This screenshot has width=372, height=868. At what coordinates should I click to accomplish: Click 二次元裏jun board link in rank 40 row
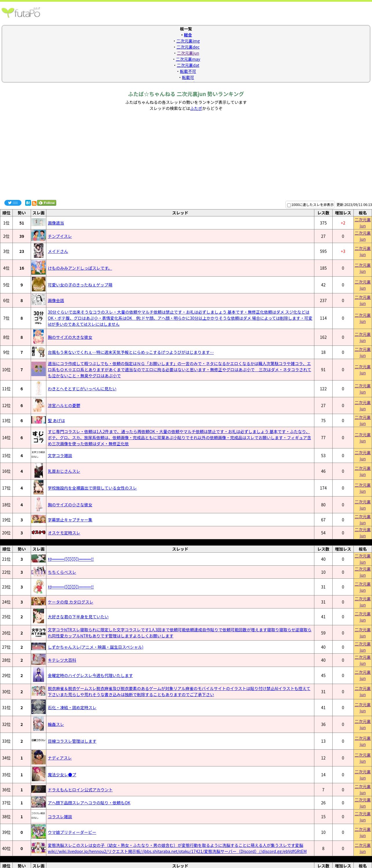362,848
